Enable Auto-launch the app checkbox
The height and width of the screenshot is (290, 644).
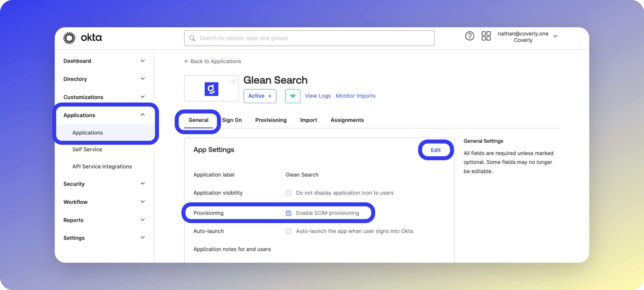(x=289, y=231)
